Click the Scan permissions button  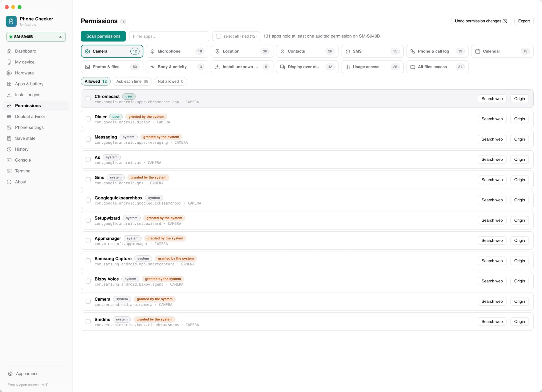(x=103, y=36)
